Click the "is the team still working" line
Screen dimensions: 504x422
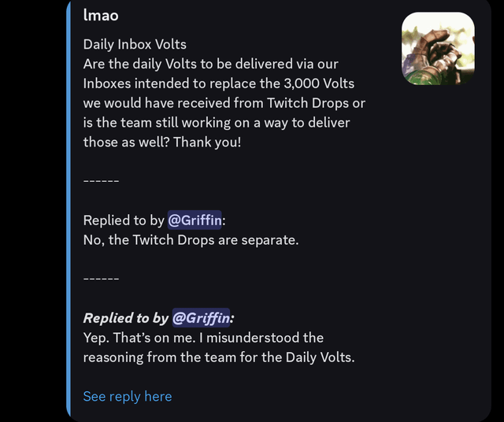click(217, 123)
